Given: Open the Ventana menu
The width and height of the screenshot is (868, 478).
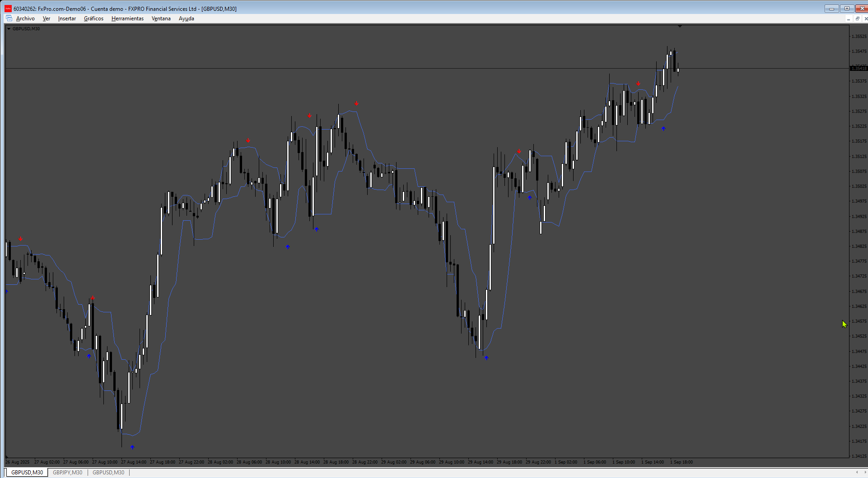Looking at the screenshot, I should pos(161,19).
